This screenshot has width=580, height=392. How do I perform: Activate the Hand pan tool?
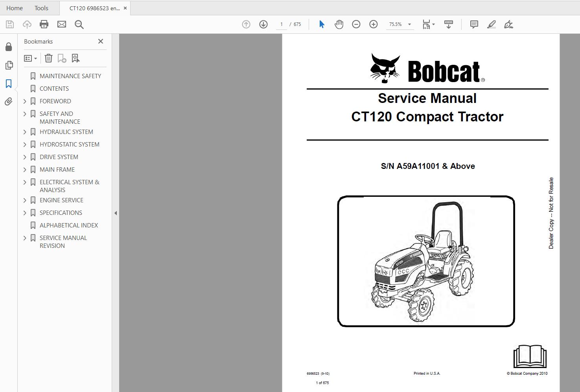[x=339, y=24]
